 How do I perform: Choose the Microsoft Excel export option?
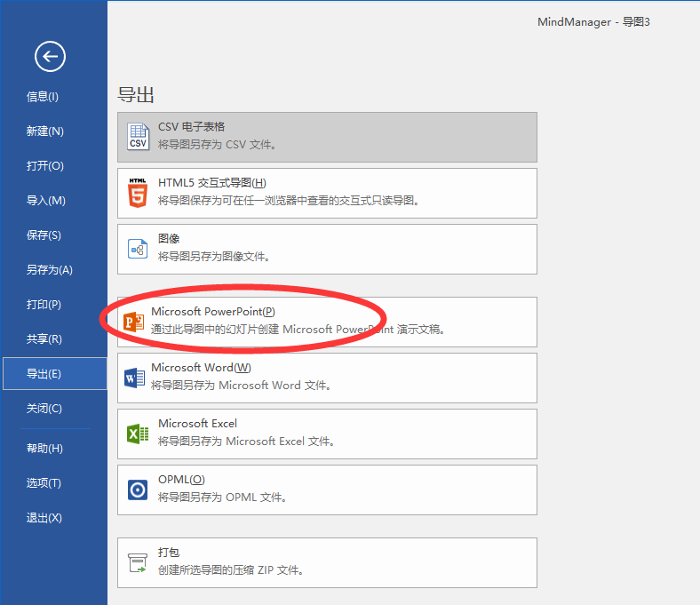[x=327, y=434]
